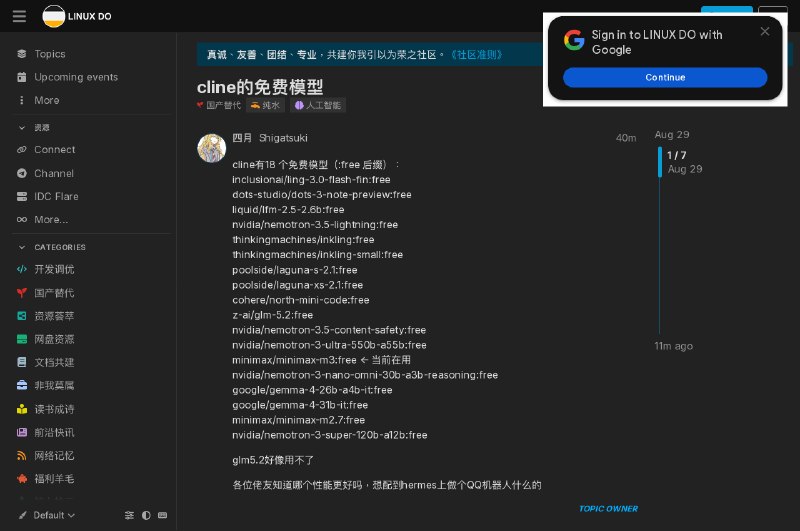
Task: Click the IDC Flare server icon
Action: coord(21,196)
